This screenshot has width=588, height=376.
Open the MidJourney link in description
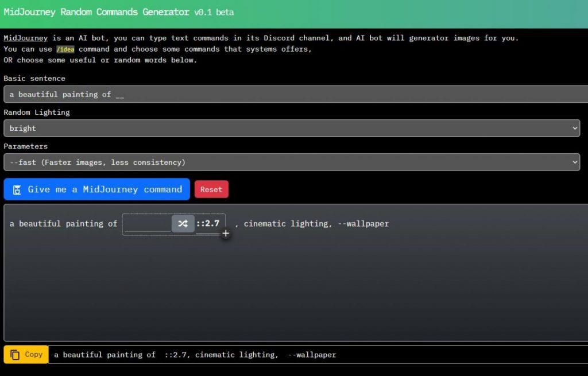pos(25,38)
